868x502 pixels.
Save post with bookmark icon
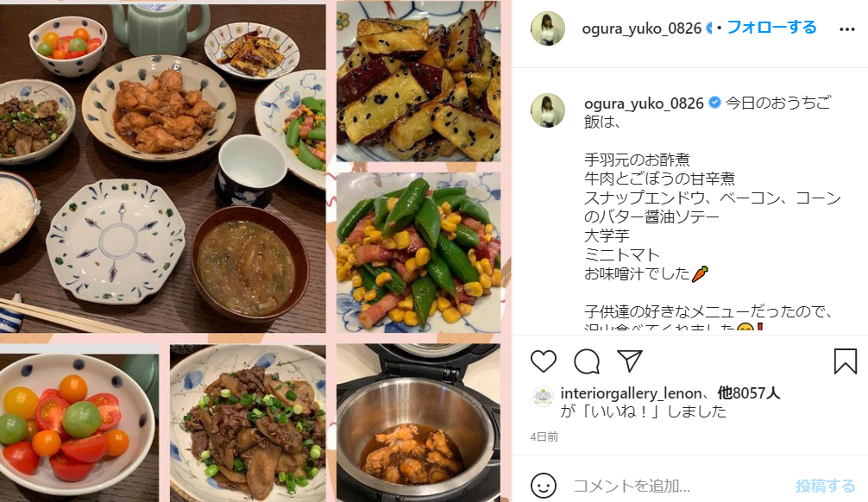click(x=846, y=361)
